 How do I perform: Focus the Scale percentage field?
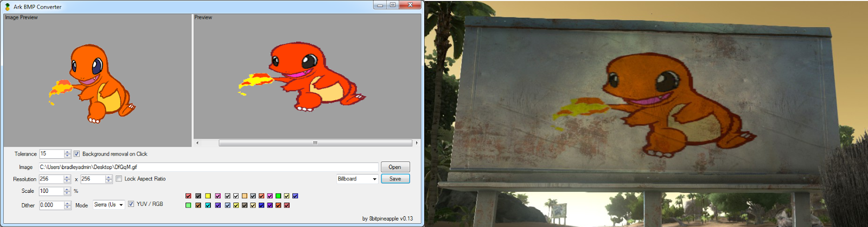51,191
